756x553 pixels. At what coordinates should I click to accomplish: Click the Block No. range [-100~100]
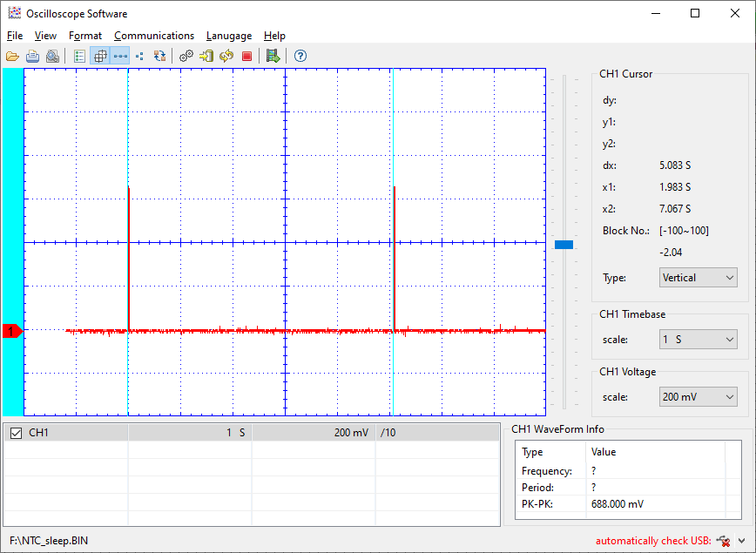[x=684, y=231]
